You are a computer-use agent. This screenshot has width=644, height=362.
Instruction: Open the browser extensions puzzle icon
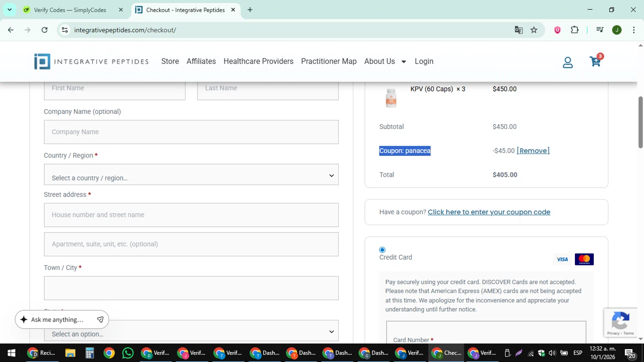tap(574, 30)
